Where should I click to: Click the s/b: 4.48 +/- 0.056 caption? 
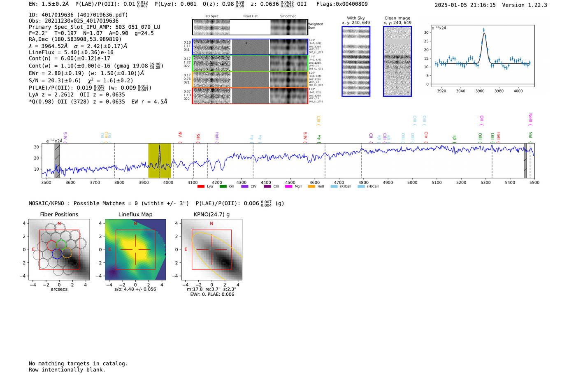tap(135, 289)
